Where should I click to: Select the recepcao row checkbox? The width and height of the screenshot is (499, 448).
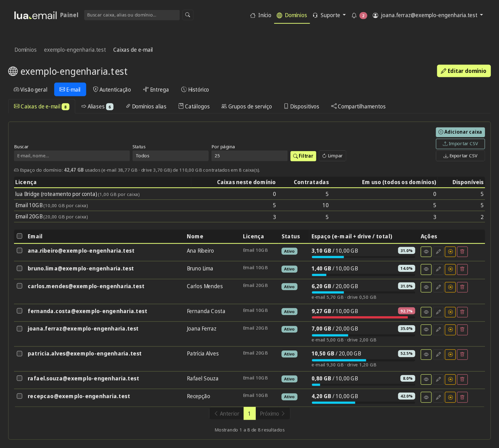click(20, 396)
